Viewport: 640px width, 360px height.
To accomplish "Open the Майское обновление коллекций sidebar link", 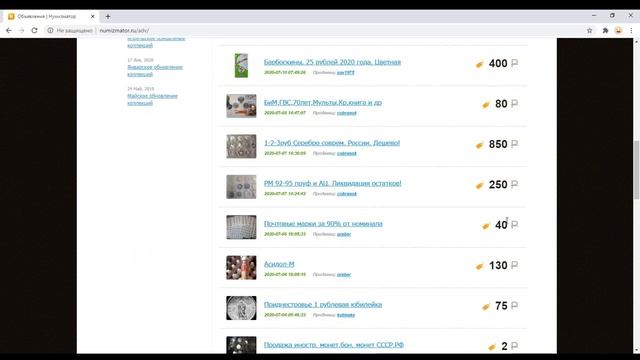I will [152, 100].
